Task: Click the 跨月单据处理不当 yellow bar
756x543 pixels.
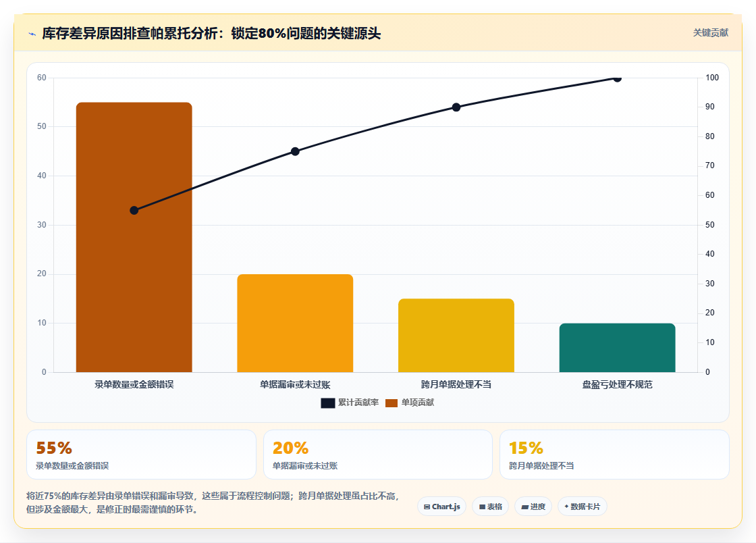Action: pos(456,335)
